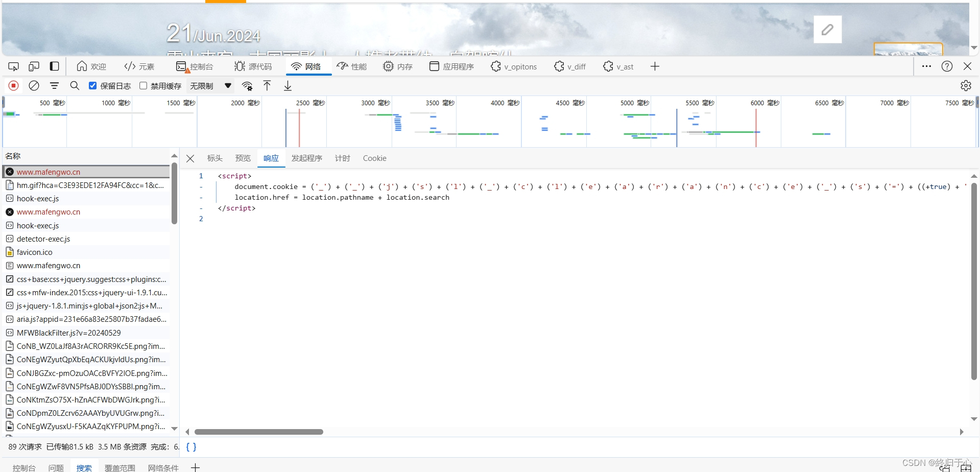Viewport: 980px width, 472px height.
Task: Click the help question mark icon
Action: (947, 66)
